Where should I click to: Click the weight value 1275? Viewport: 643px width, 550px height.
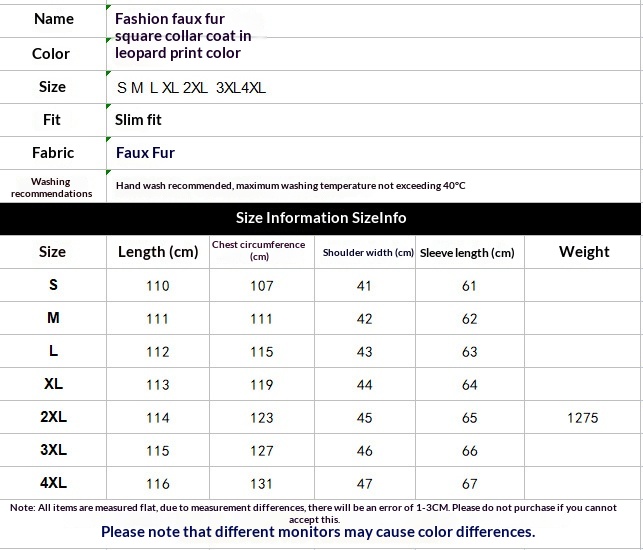pyautogui.click(x=583, y=418)
